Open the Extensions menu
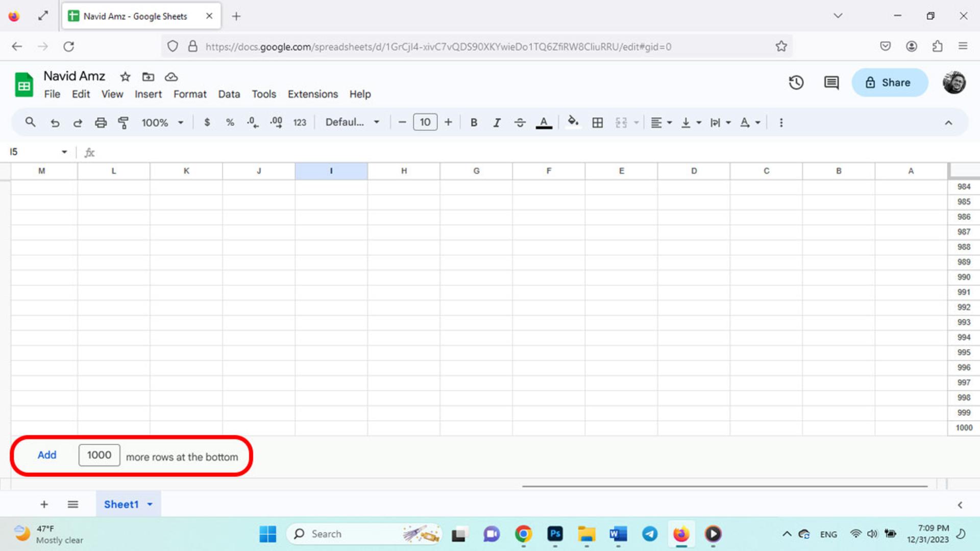This screenshot has width=980, height=551. point(313,94)
